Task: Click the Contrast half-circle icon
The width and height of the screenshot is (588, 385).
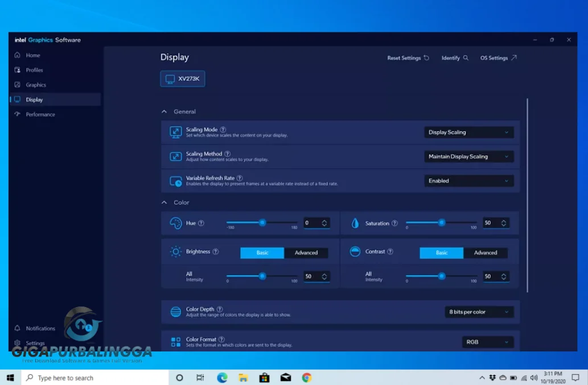Action: coord(355,252)
